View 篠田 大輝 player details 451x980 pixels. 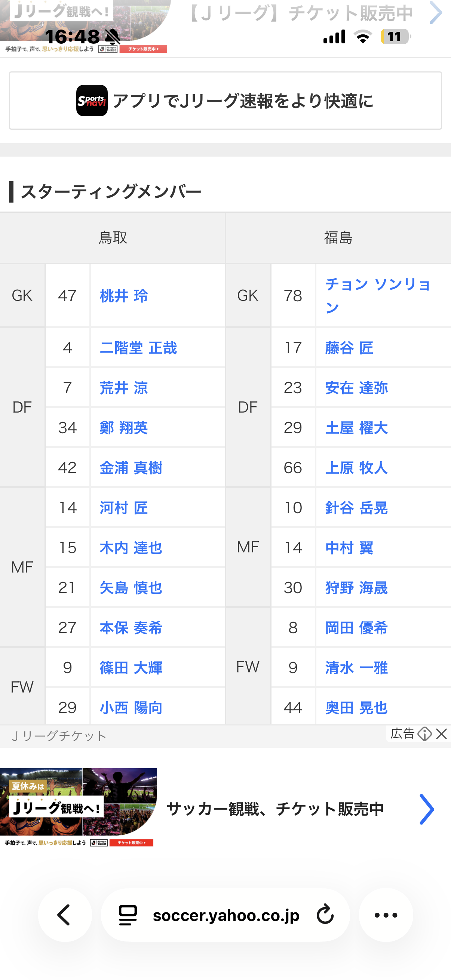(131, 668)
